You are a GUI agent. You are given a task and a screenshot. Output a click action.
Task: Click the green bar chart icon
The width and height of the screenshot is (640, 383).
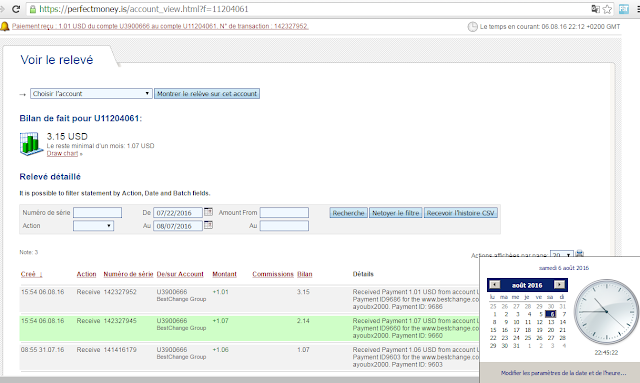31,143
